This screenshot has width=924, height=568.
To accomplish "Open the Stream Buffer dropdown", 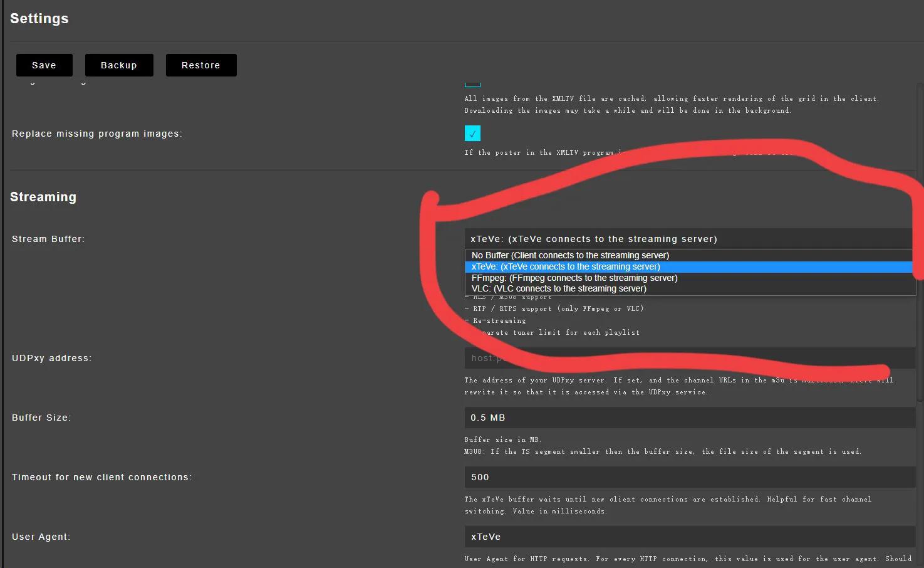I will pyautogui.click(x=688, y=239).
